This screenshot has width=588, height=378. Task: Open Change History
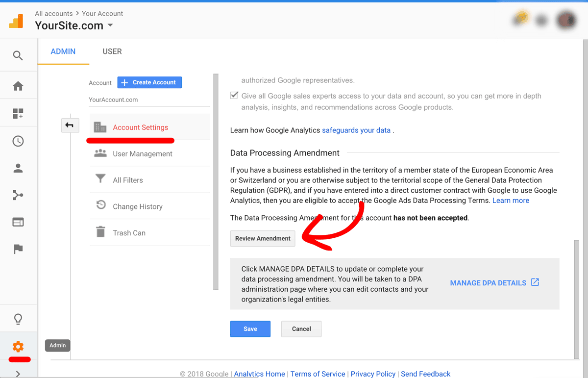point(149,207)
